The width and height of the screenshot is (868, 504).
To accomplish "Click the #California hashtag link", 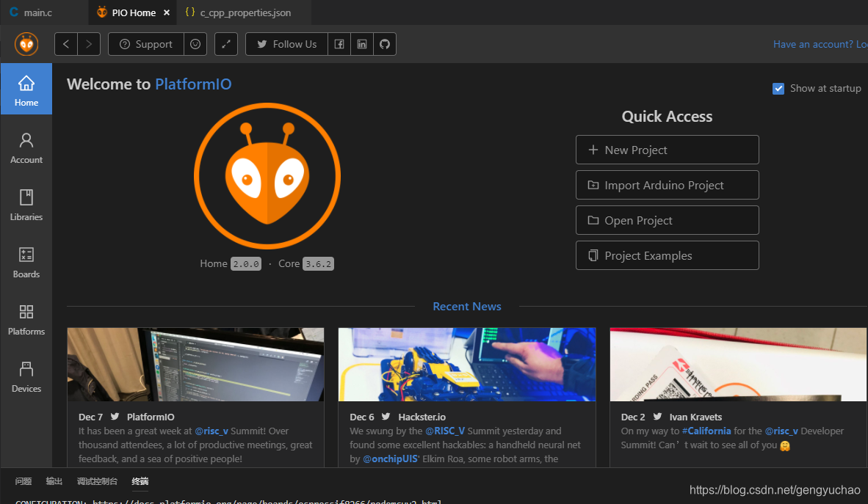I will point(706,431).
